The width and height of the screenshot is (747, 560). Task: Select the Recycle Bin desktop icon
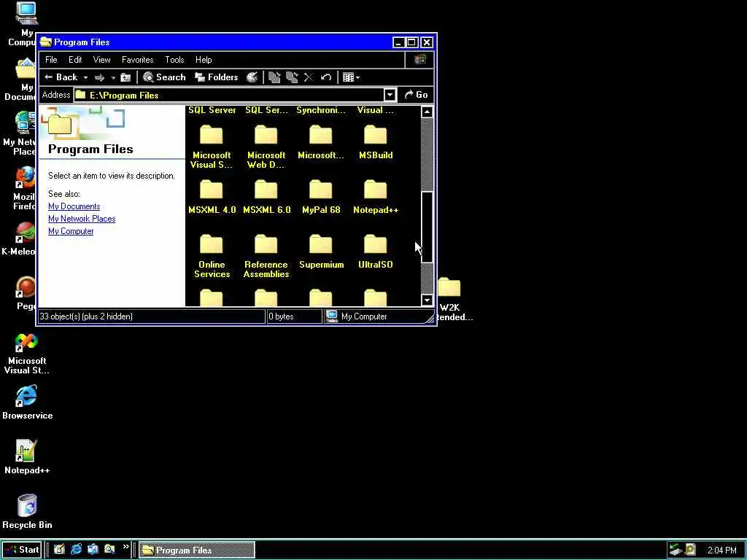tap(27, 512)
